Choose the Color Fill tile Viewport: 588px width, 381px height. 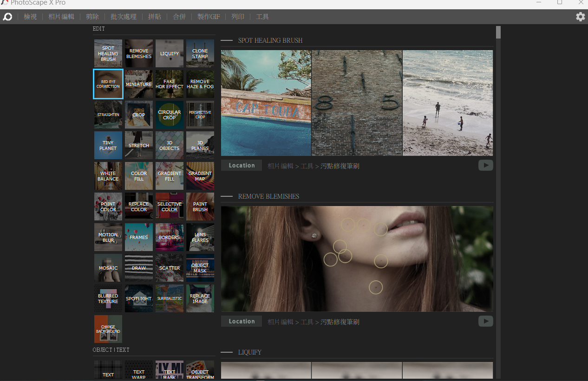coord(139,176)
